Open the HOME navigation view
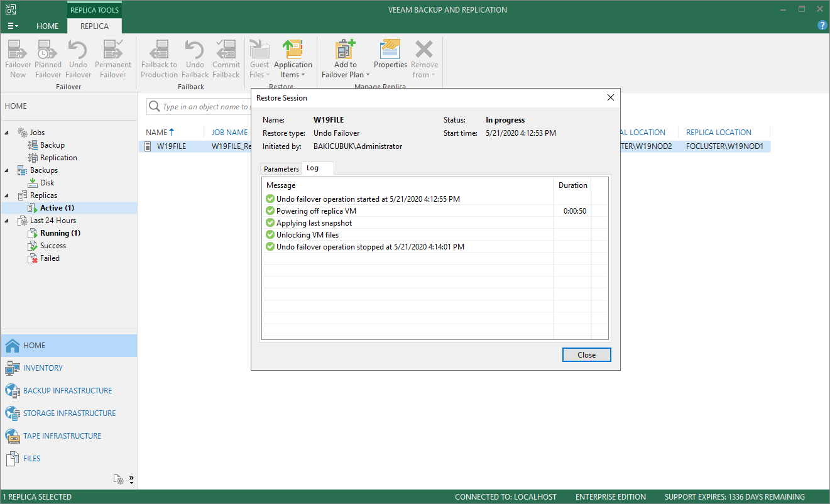 (68, 346)
